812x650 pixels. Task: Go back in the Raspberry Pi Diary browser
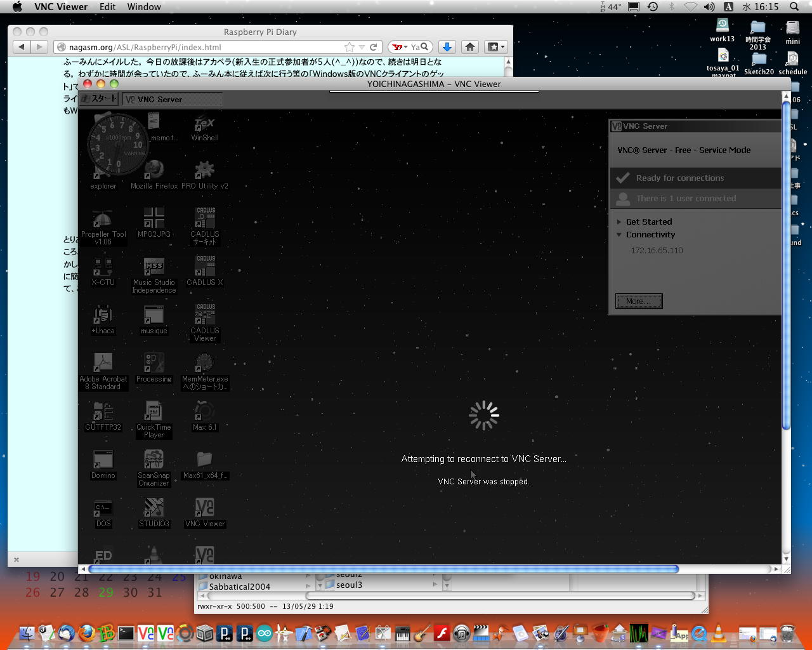point(22,47)
